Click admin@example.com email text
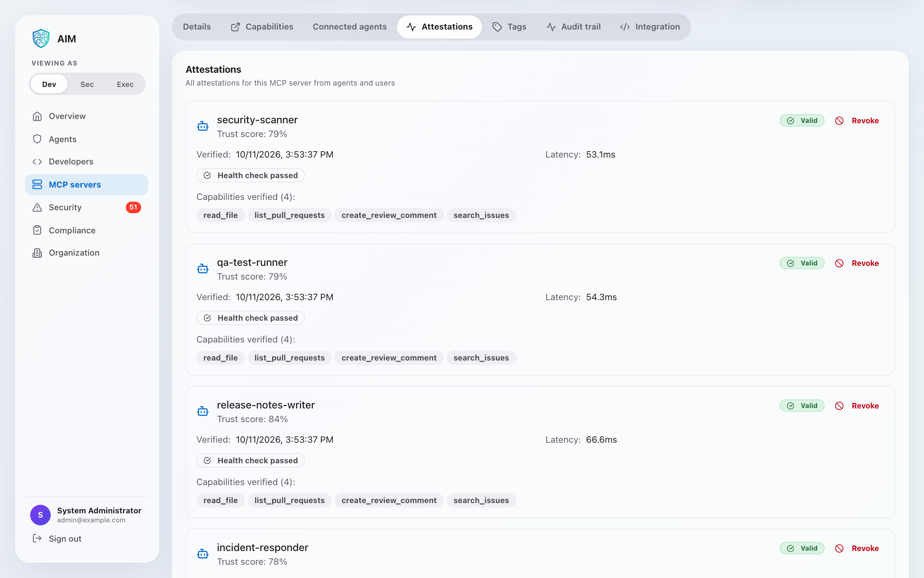 [x=91, y=520]
